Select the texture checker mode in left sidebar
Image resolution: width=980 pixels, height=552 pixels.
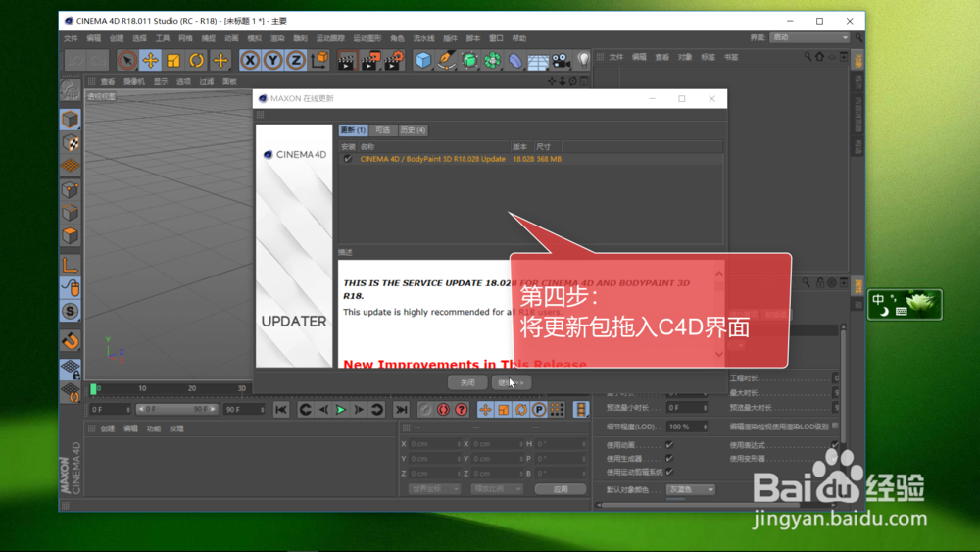click(70, 143)
